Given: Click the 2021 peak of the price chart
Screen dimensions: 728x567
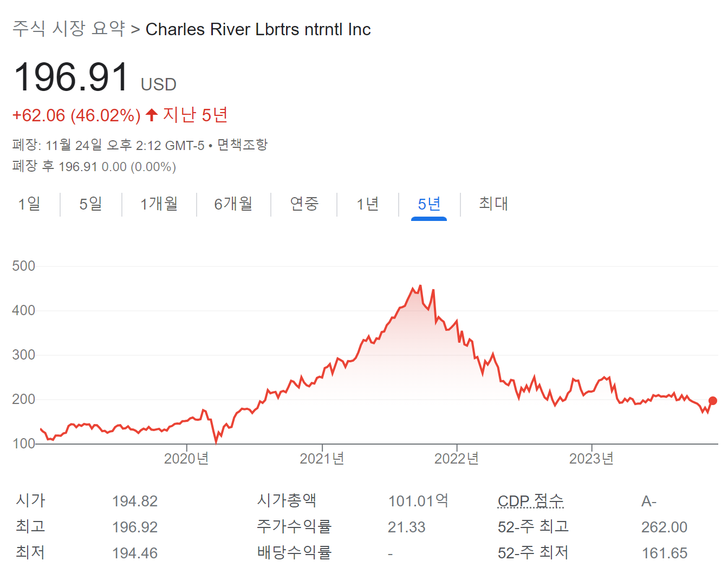Looking at the screenshot, I should click(420, 286).
